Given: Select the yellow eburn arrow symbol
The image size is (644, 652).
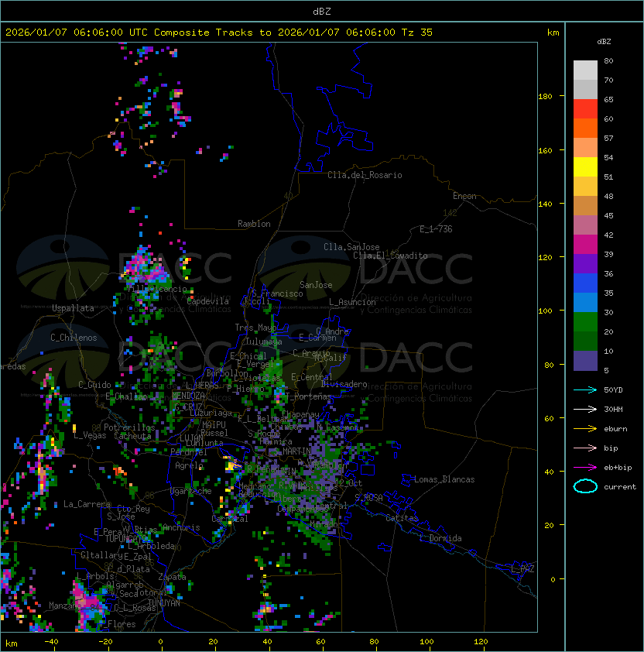Looking at the screenshot, I should (x=585, y=428).
